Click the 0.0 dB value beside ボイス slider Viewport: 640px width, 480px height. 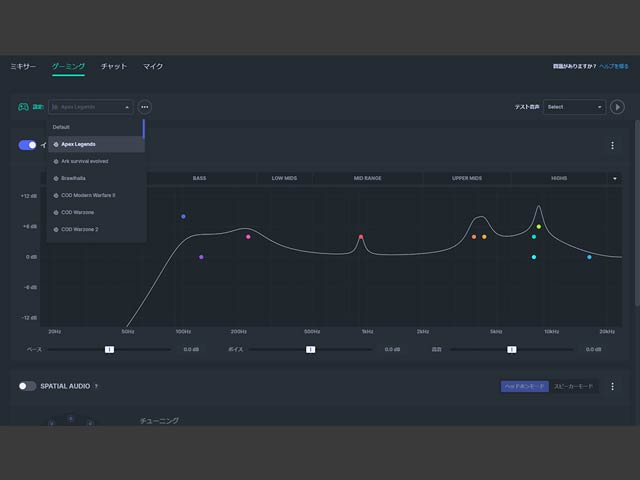[392, 349]
